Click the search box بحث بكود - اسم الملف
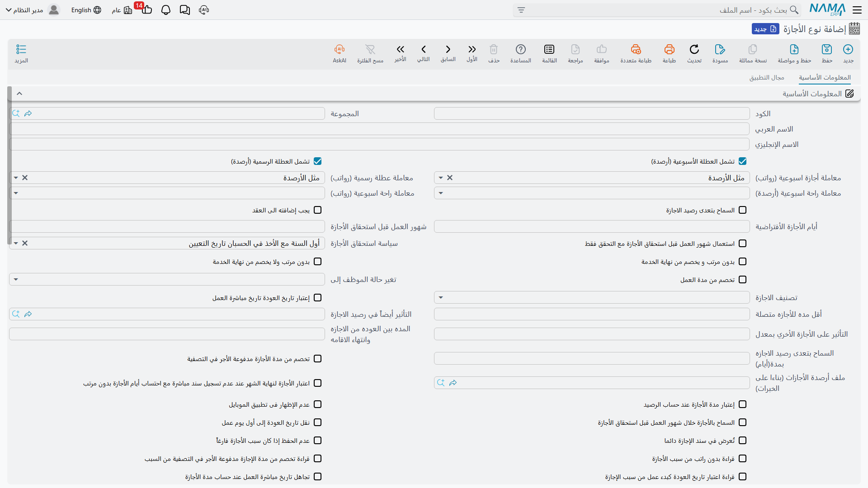The width and height of the screenshot is (868, 488). [x=657, y=10]
